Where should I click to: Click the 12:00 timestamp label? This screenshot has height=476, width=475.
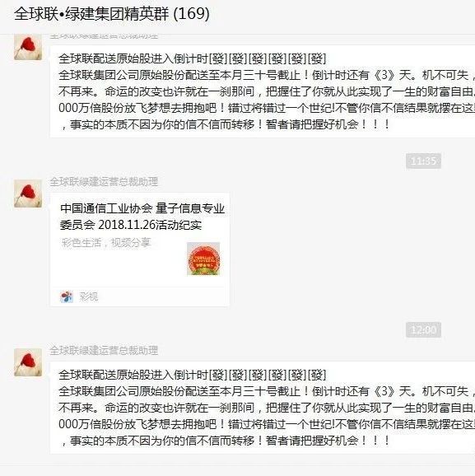(x=423, y=329)
